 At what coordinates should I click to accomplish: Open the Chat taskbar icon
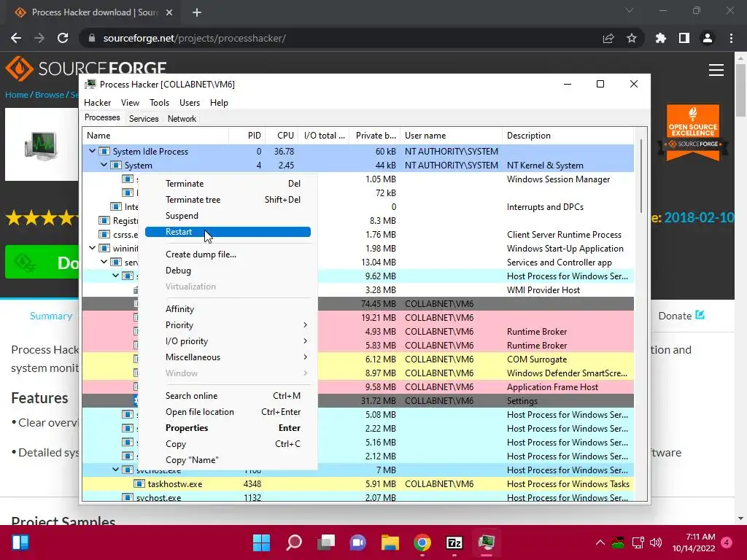coord(357,542)
